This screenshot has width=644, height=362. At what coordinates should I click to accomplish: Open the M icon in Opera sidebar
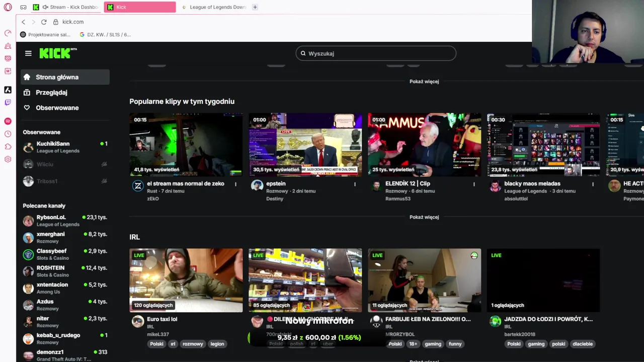[8, 71]
